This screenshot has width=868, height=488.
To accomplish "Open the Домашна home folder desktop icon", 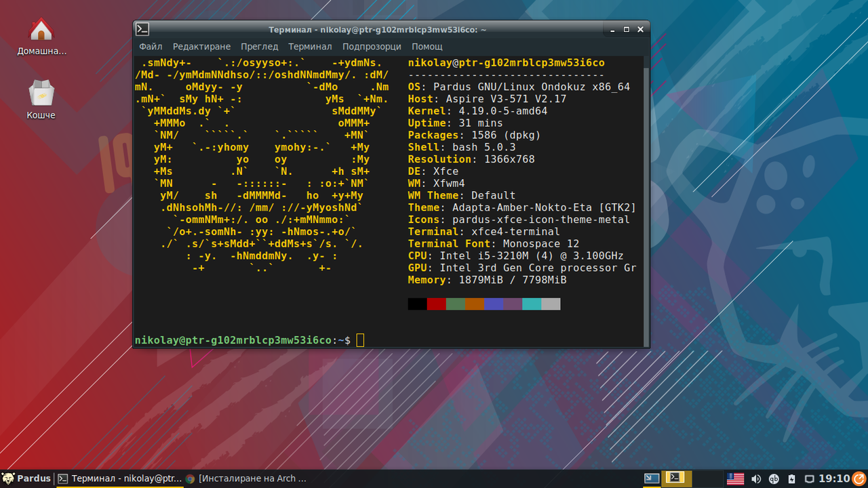I will click(41, 37).
